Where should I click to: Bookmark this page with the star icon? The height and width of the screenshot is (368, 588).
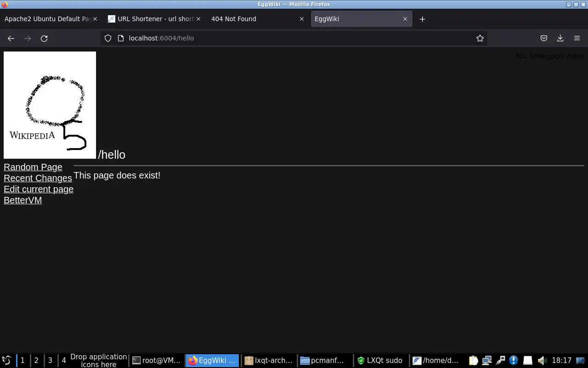point(480,38)
